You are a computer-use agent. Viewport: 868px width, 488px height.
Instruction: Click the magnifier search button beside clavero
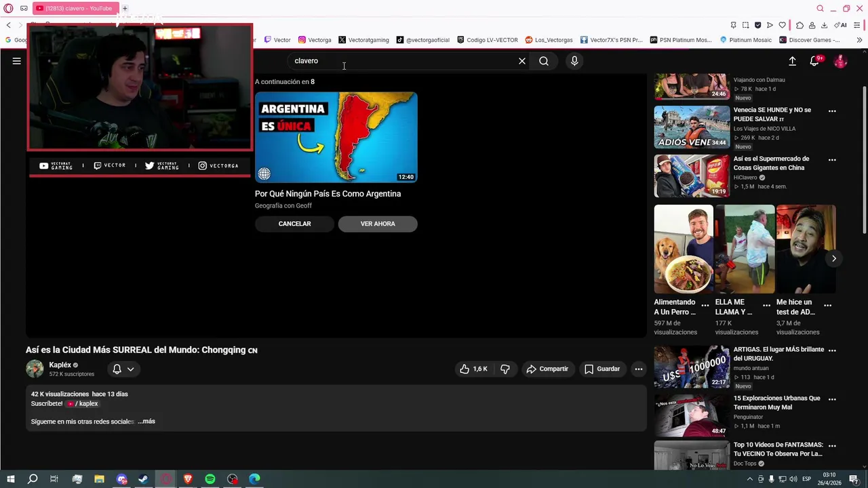tap(544, 61)
